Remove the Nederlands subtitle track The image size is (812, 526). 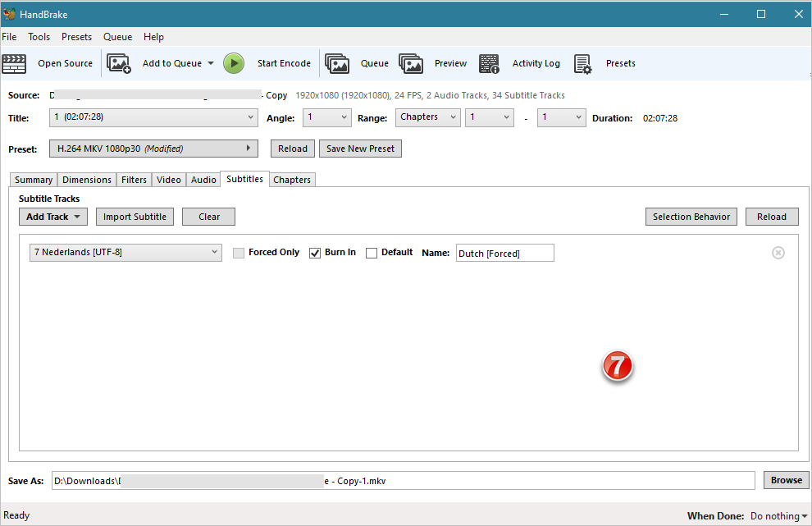pos(778,253)
